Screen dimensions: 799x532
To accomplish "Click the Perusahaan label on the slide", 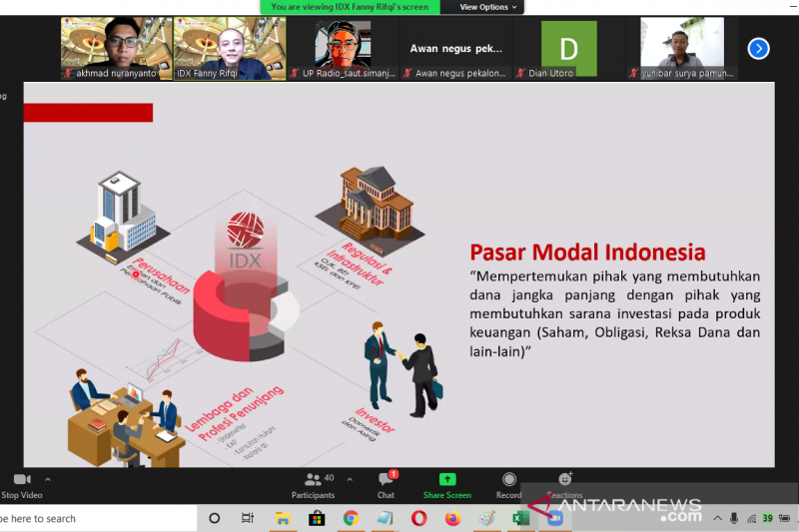I will [162, 275].
